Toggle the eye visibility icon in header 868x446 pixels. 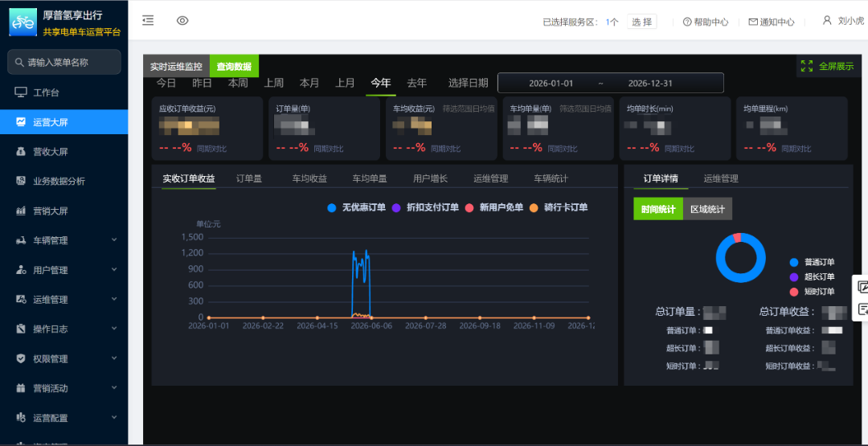tap(182, 21)
